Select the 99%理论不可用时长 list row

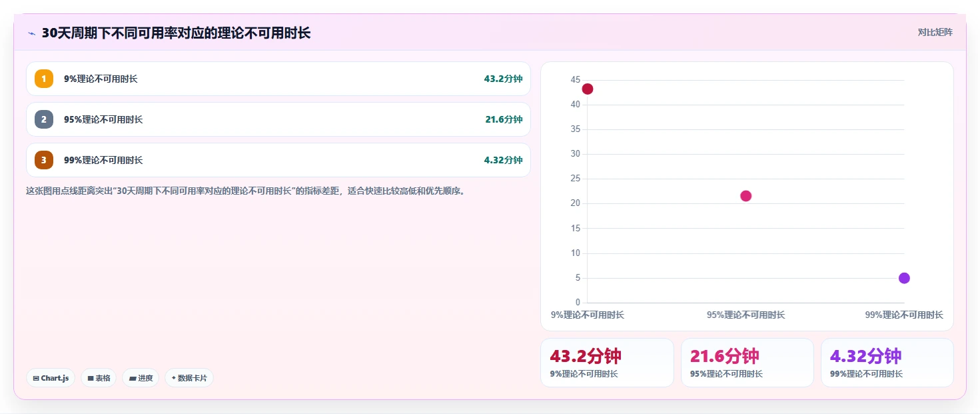point(278,160)
